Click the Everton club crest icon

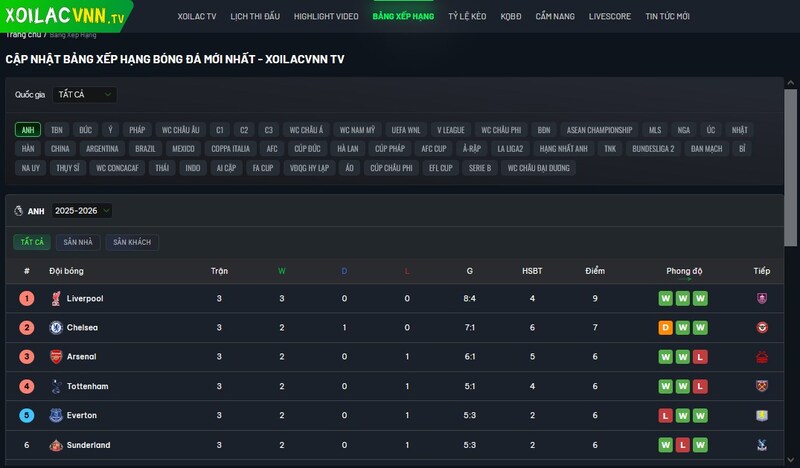(x=56, y=415)
